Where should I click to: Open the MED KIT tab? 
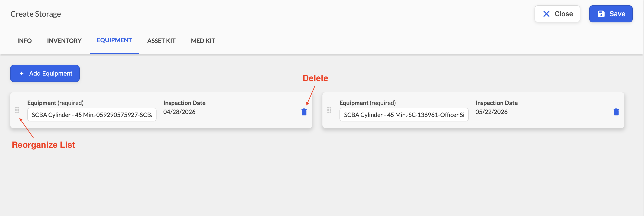tap(203, 41)
